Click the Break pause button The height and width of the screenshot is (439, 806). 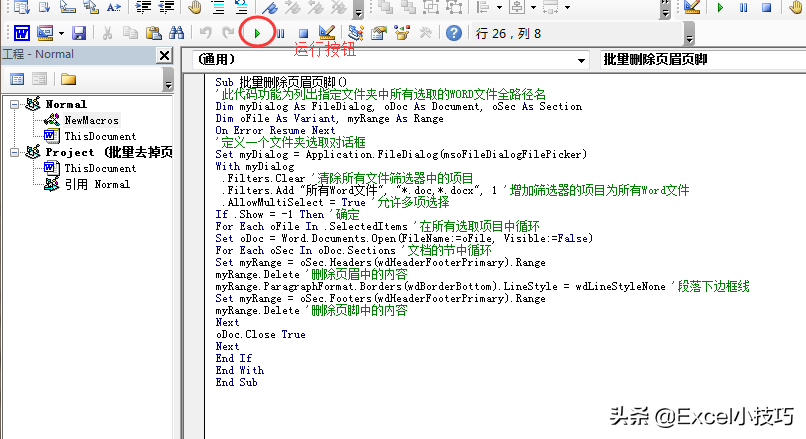coord(280,33)
